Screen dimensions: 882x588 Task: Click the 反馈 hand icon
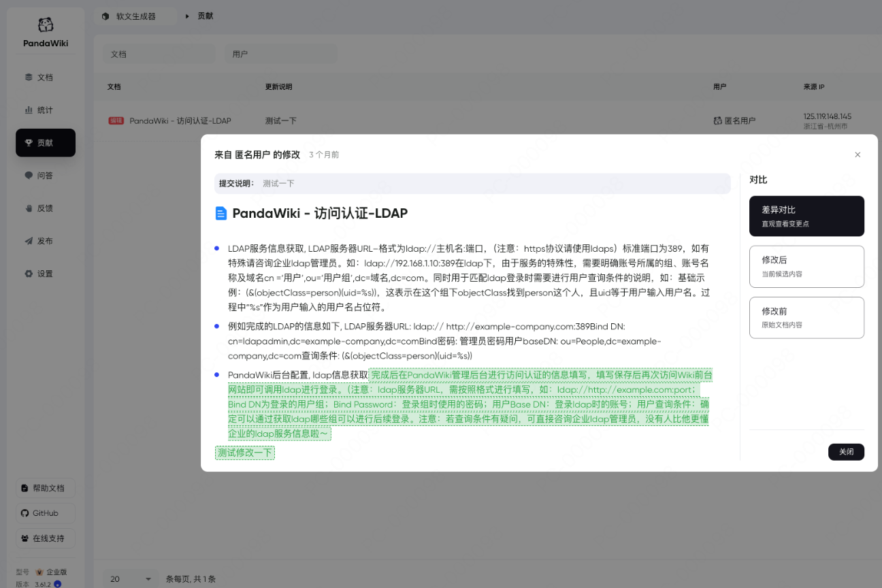point(29,208)
